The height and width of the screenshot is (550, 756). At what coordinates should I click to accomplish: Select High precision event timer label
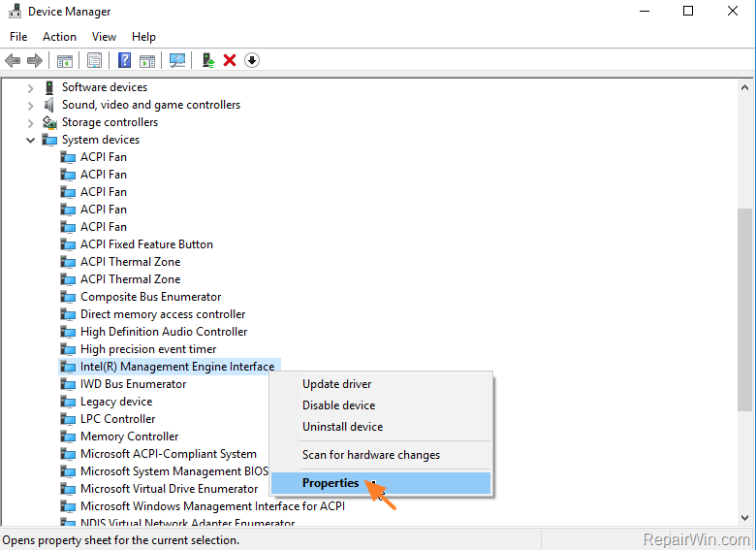coord(148,349)
